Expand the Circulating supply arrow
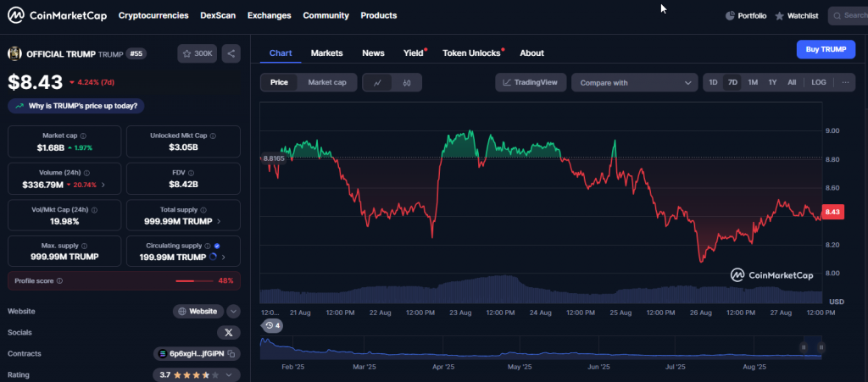Screen dimensions: 868x382 click(224, 257)
